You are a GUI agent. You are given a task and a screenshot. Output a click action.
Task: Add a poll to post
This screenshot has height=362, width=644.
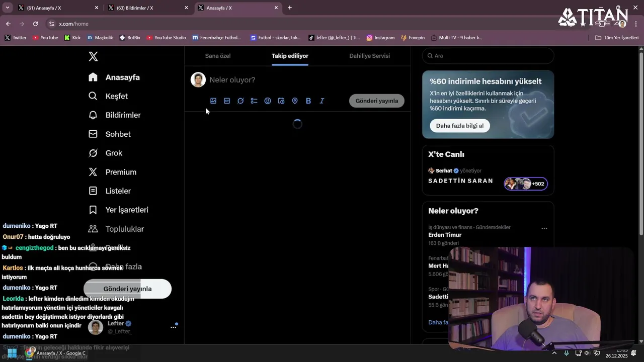254,101
